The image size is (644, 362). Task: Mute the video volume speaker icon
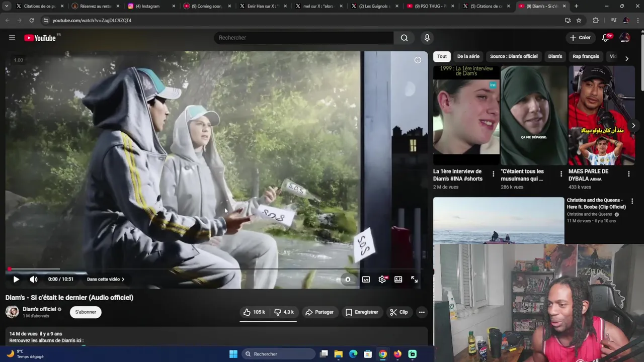point(33,279)
